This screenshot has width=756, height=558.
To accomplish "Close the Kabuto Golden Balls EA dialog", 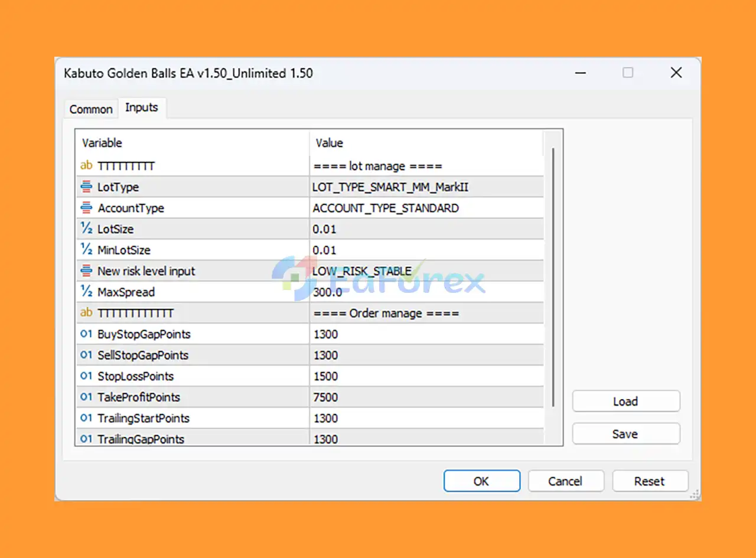I will tap(676, 73).
